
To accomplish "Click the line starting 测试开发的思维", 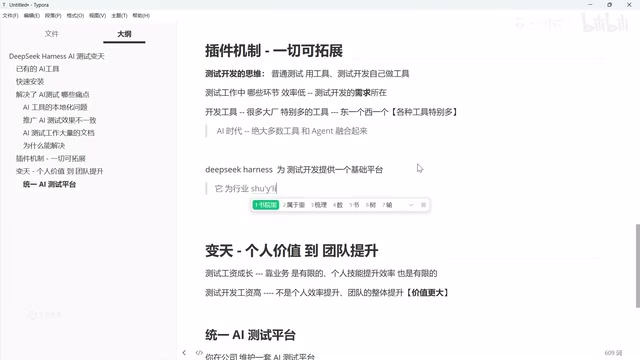I will (x=307, y=74).
